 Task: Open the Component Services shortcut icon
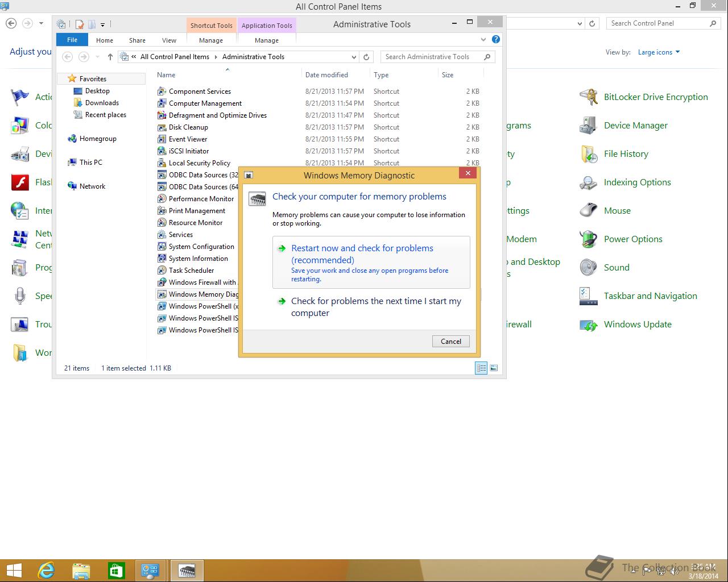point(162,91)
